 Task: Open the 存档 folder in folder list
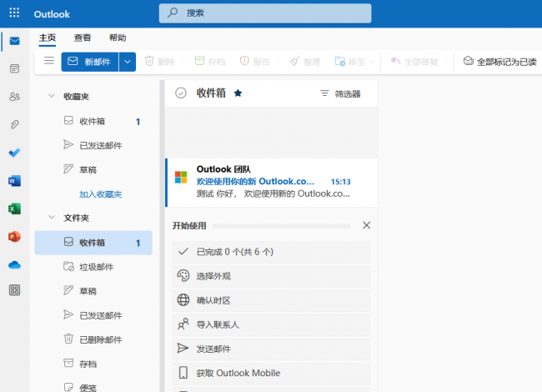pos(93,364)
